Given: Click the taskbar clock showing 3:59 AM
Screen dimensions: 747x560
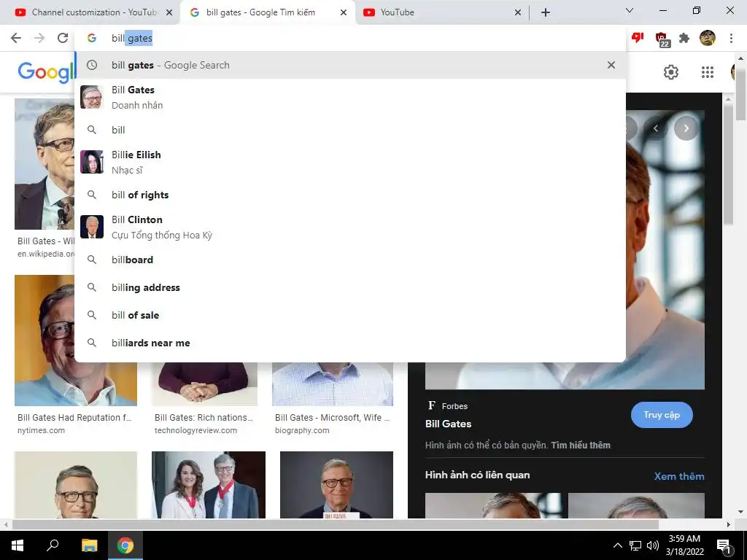Looking at the screenshot, I should point(684,545).
